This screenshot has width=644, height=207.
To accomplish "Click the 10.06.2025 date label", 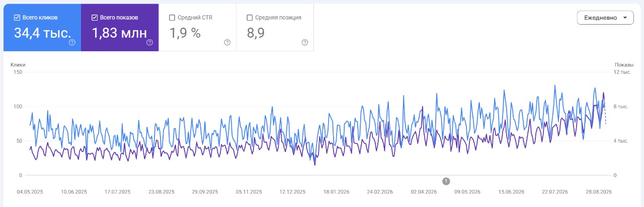I will point(74,192).
